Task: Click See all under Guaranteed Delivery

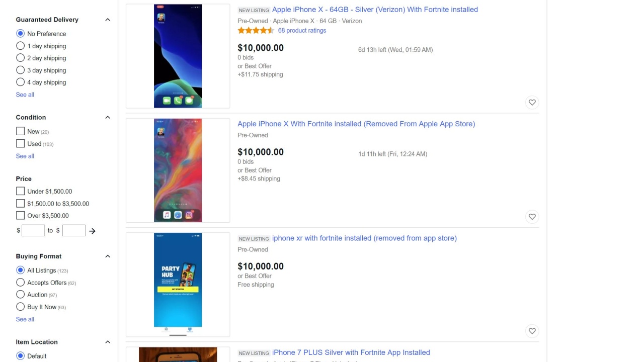Action: pos(25,95)
